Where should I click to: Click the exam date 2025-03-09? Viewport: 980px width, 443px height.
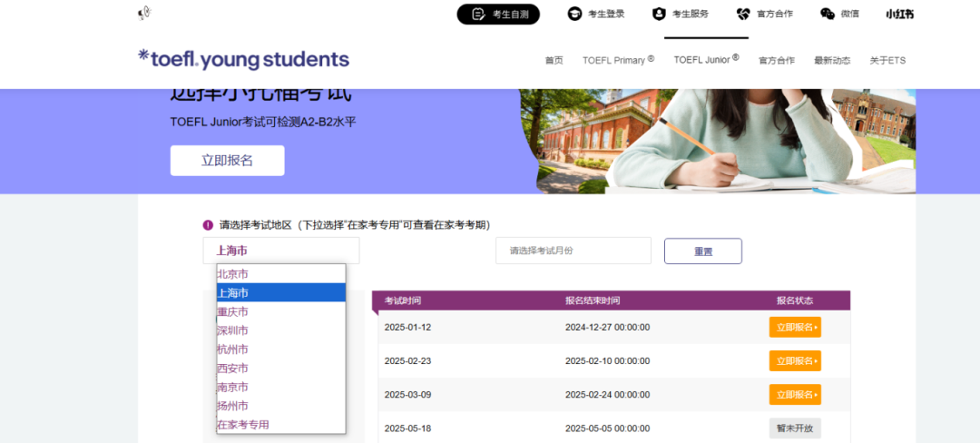coord(407,394)
